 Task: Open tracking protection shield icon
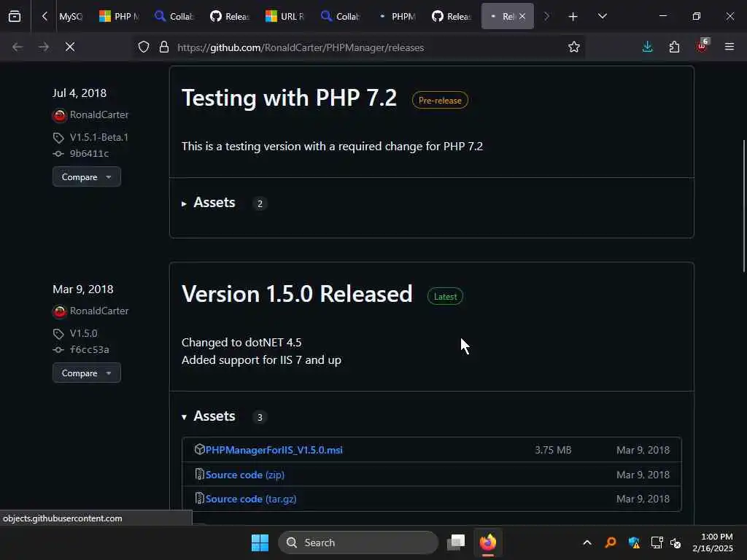(144, 47)
